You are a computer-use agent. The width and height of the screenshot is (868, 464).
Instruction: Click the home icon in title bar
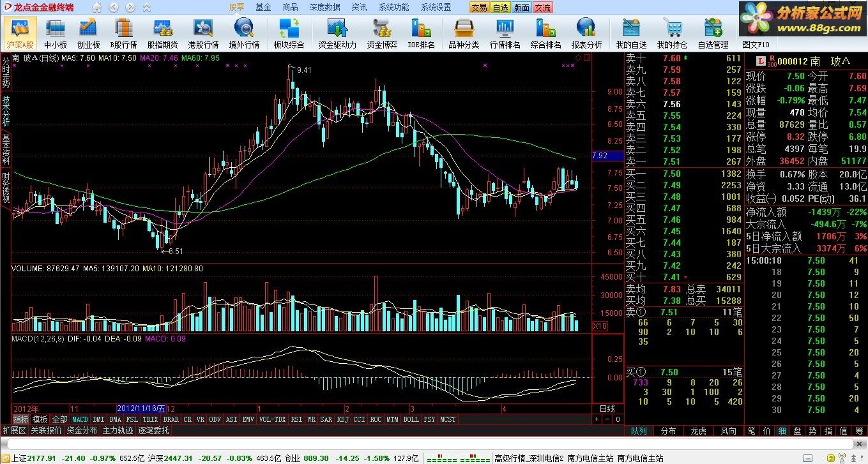(97, 8)
